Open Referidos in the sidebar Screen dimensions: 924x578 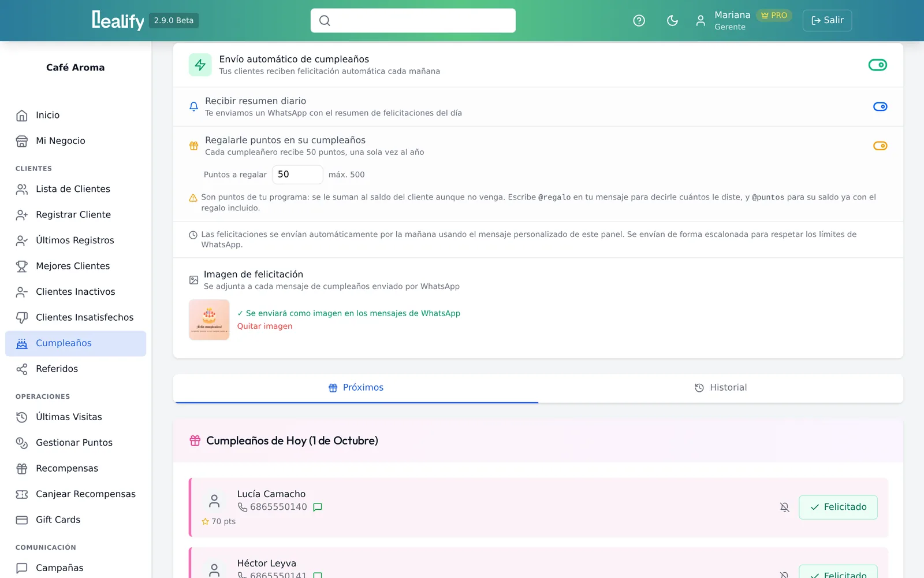point(76,369)
